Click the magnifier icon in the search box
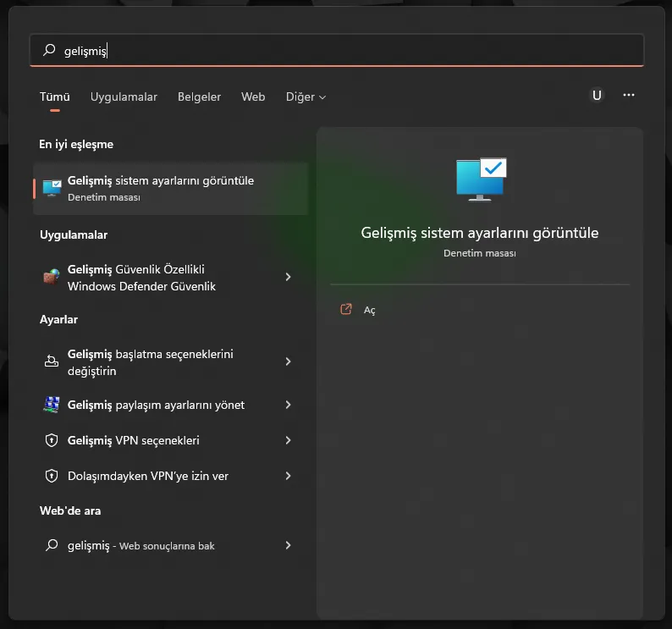 (x=49, y=50)
